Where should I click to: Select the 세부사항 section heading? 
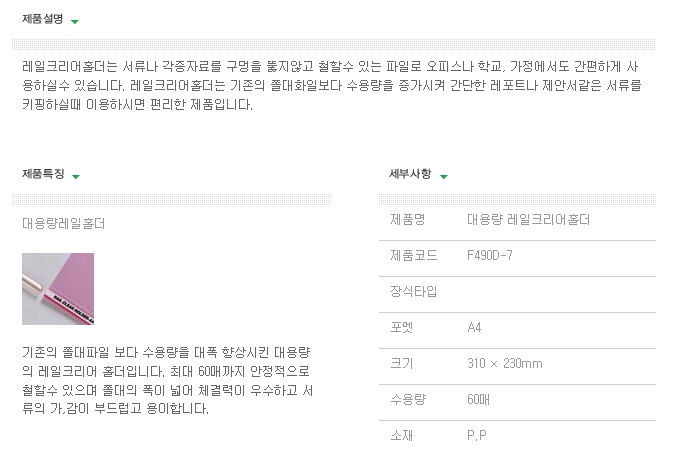tap(410, 174)
